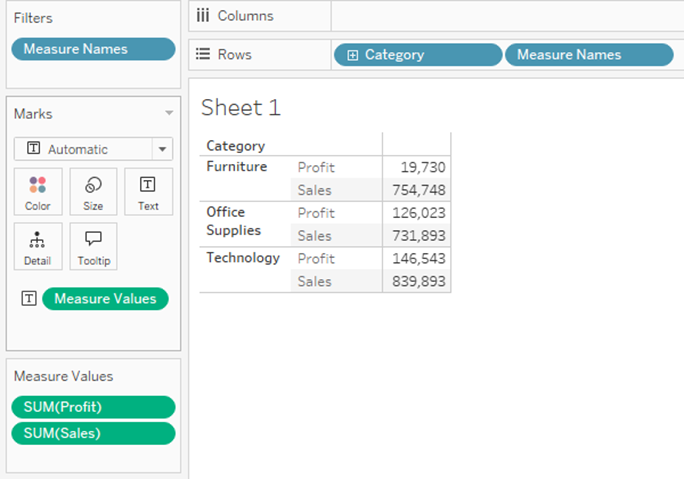Open the Size marks card
The height and width of the screenshot is (479, 684).
(x=93, y=192)
